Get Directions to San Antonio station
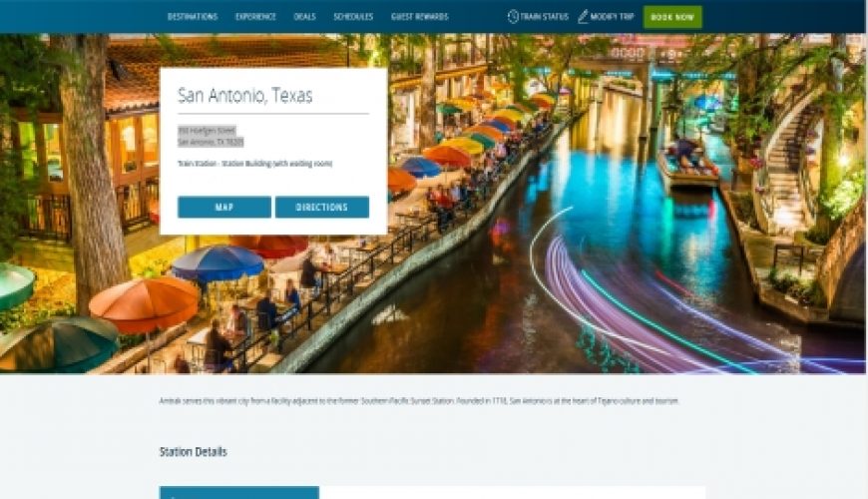The height and width of the screenshot is (499, 868). [322, 208]
